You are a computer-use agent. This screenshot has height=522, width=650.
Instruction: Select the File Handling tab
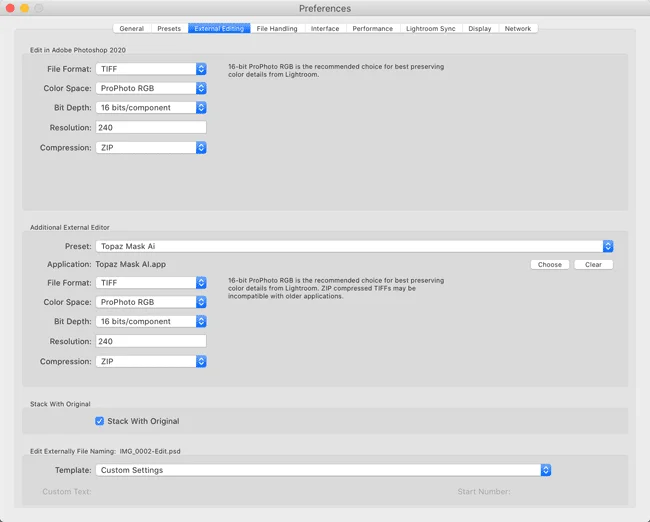point(276,29)
